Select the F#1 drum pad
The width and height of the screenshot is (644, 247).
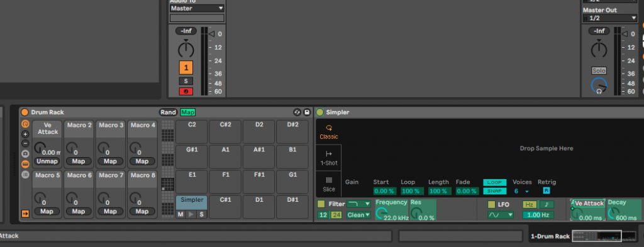click(x=258, y=182)
